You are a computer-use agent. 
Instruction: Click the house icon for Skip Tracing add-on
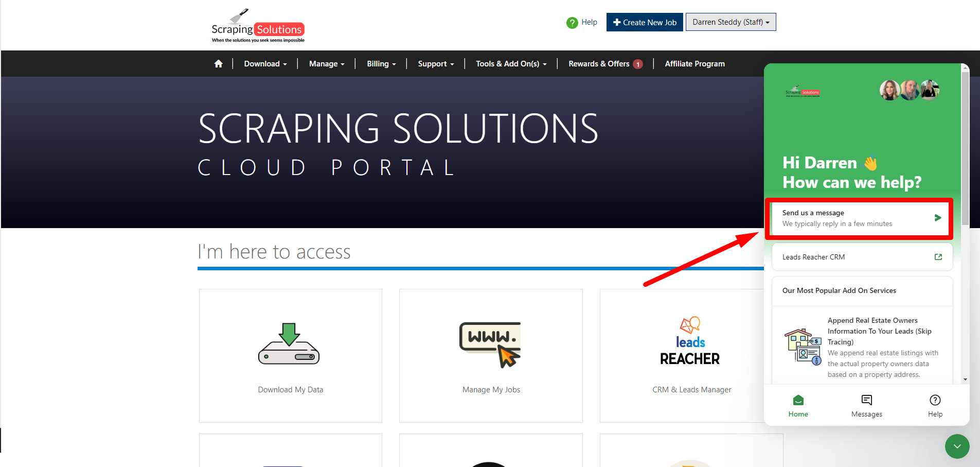[x=803, y=347]
